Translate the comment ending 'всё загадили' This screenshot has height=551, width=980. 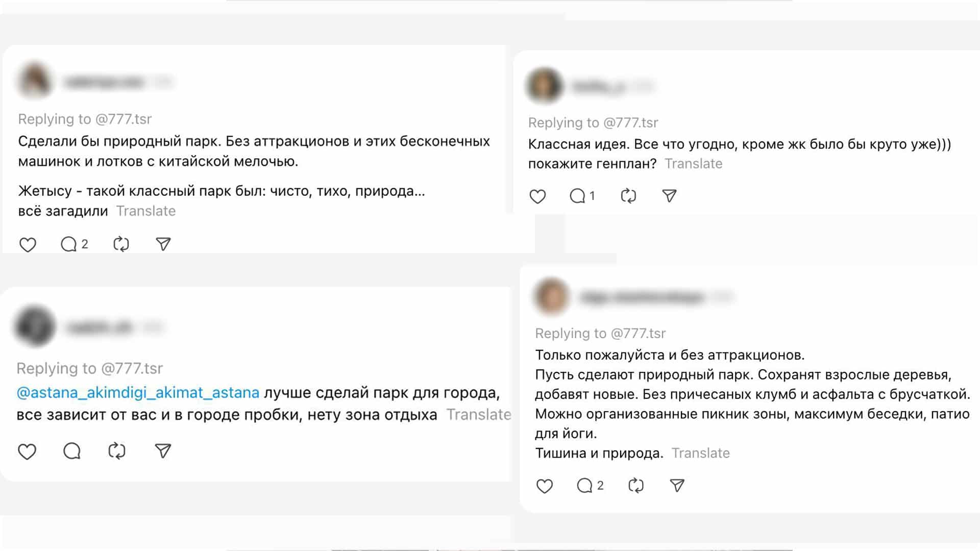[146, 211]
